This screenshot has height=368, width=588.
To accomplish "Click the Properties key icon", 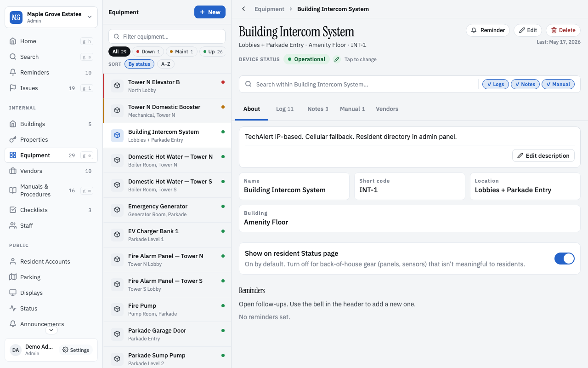I will (13, 139).
